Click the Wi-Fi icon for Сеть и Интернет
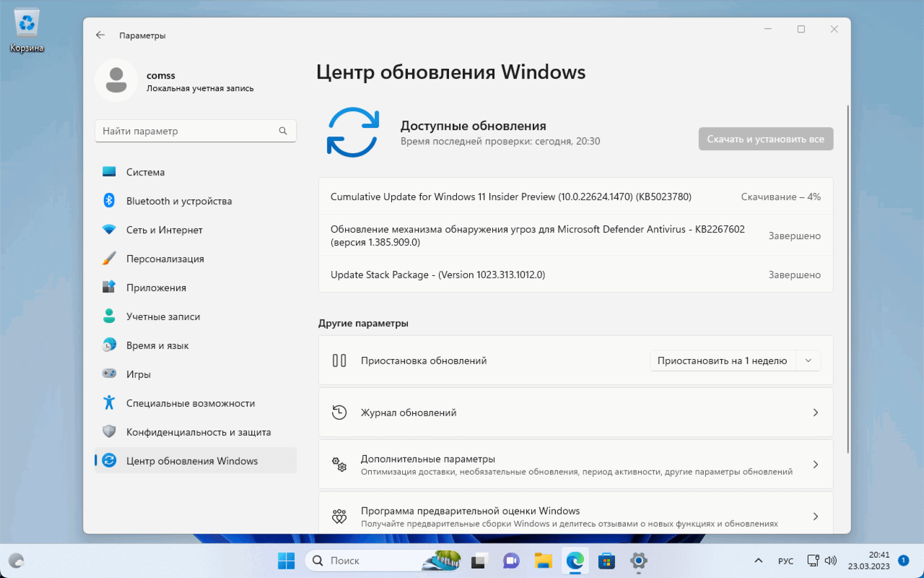The image size is (924, 578). tap(109, 230)
